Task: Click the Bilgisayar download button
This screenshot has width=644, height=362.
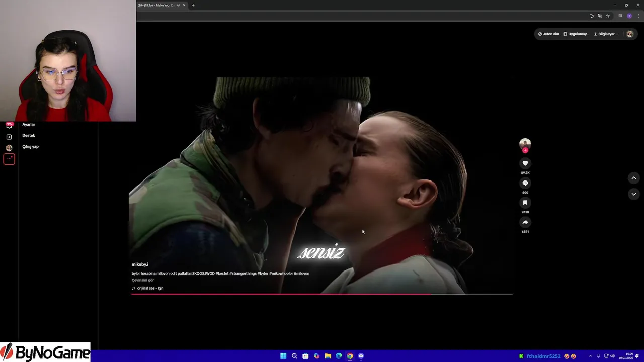Action: (x=606, y=34)
